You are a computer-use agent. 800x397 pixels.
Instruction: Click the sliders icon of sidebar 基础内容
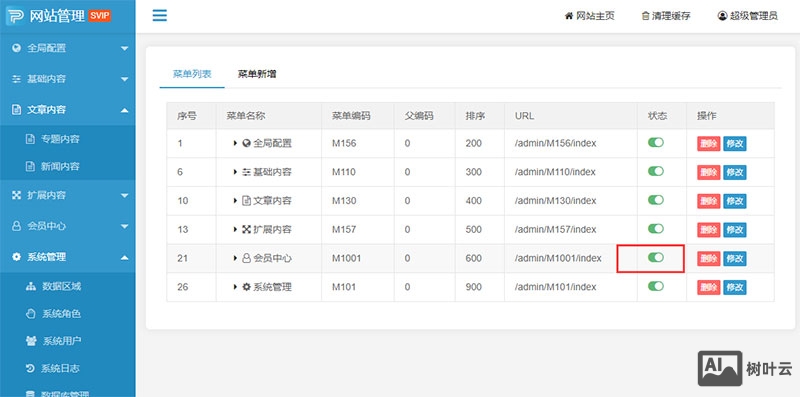(x=16, y=79)
